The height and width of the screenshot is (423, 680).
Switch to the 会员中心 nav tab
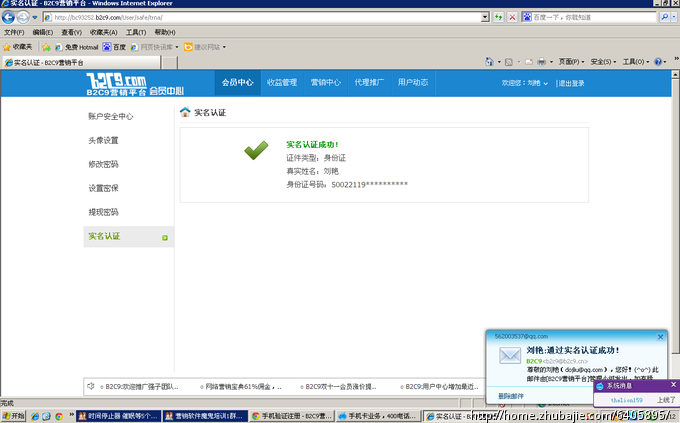[238, 82]
